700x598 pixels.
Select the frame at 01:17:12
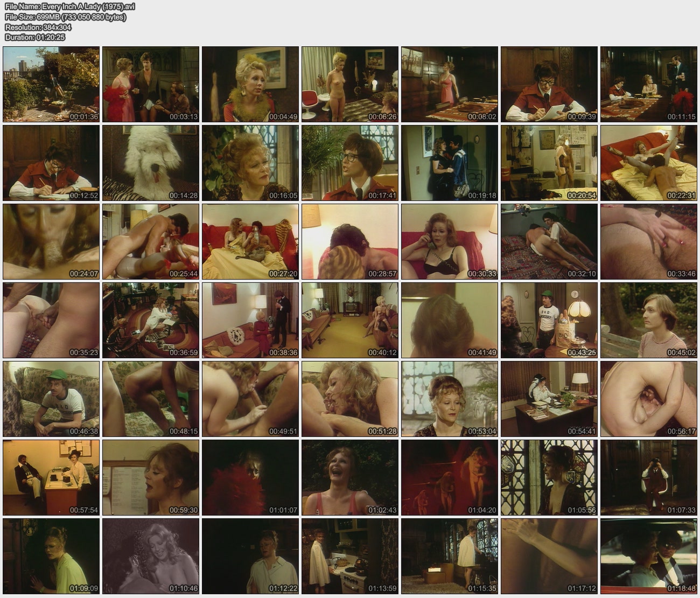[x=549, y=556]
